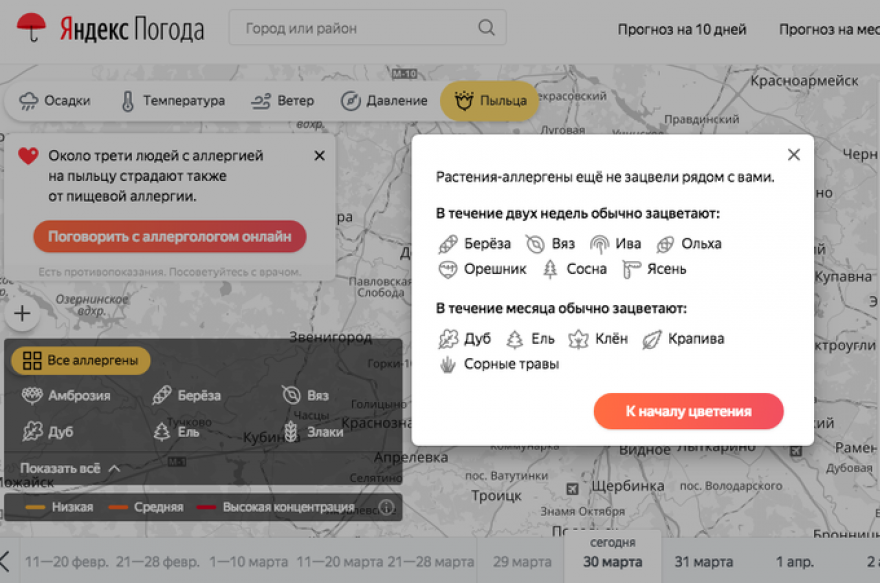Close the allergen bloom popup

(793, 155)
